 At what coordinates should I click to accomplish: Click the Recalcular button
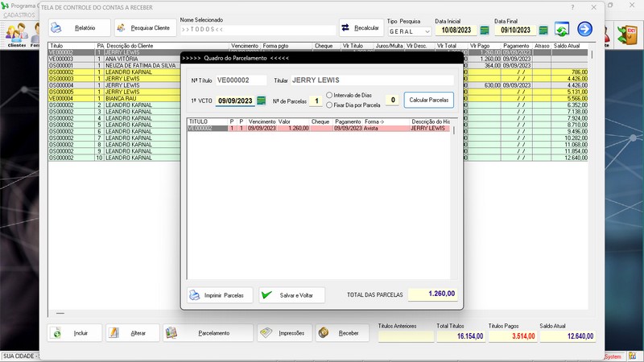pyautogui.click(x=361, y=28)
